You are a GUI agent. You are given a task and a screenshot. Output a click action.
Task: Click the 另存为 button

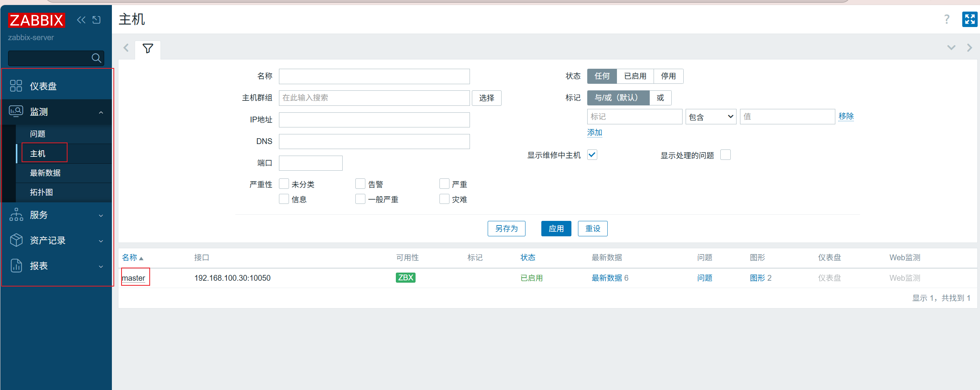pyautogui.click(x=507, y=229)
